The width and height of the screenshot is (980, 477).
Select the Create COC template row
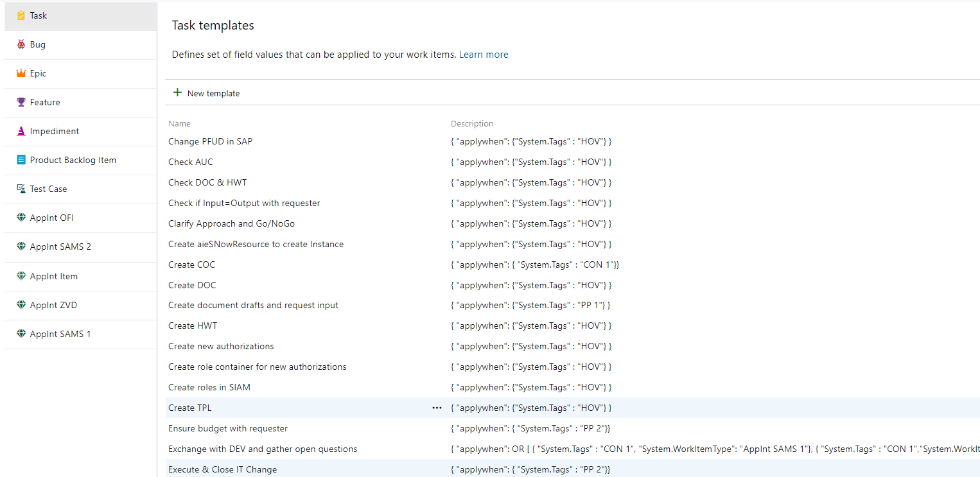pyautogui.click(x=191, y=265)
